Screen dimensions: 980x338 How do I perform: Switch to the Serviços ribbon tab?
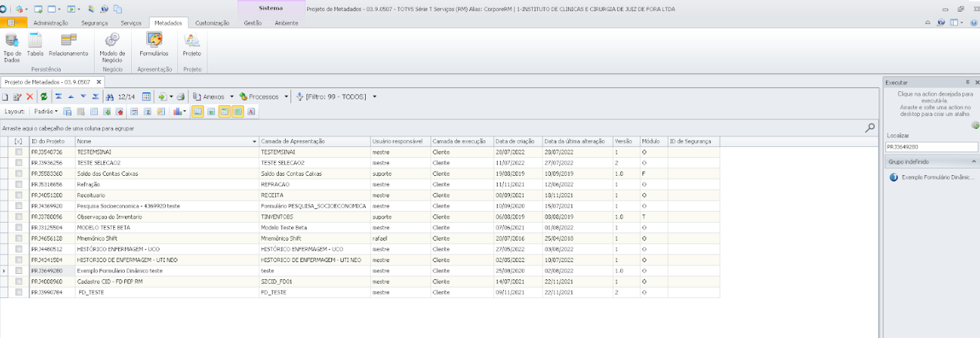click(x=131, y=23)
